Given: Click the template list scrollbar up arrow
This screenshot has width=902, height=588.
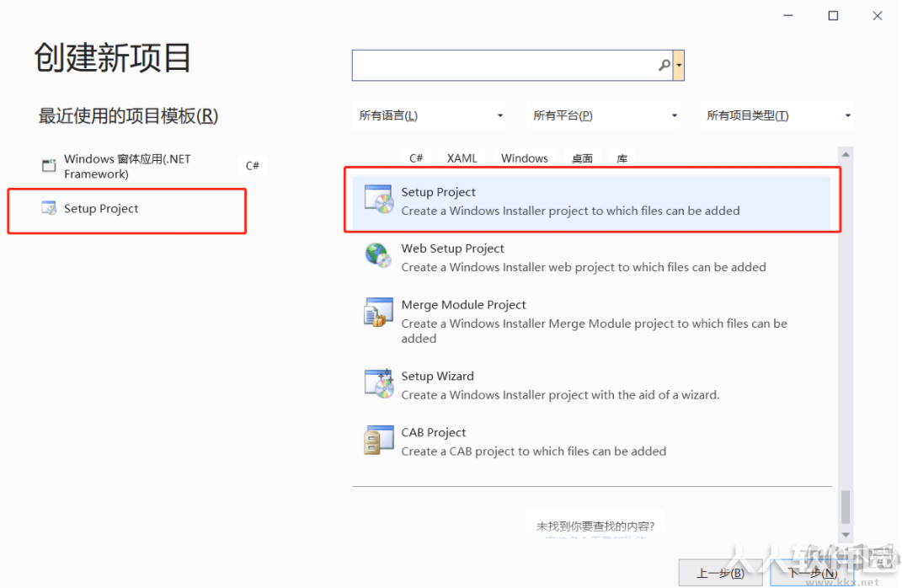Looking at the screenshot, I should click(846, 154).
